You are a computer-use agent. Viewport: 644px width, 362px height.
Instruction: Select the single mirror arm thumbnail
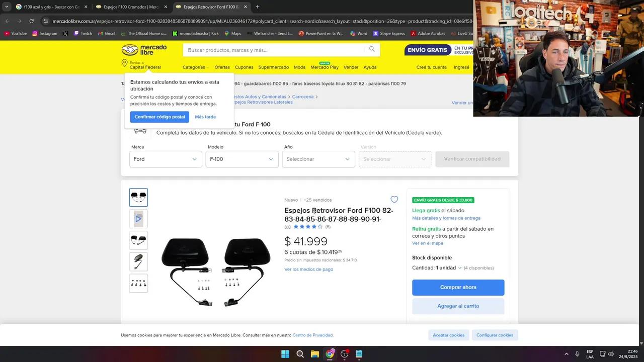pyautogui.click(x=138, y=262)
